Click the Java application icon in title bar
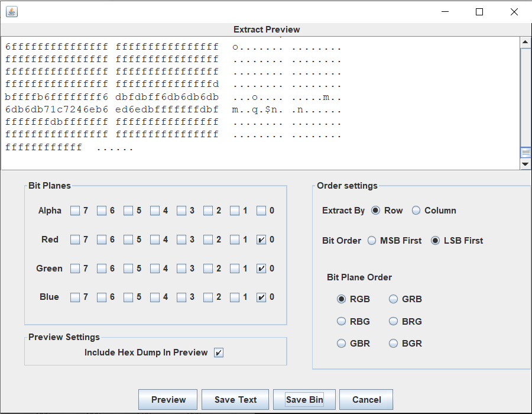 12,12
